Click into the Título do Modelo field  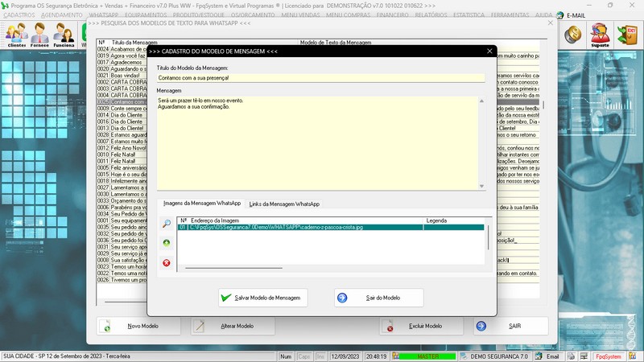[320, 78]
